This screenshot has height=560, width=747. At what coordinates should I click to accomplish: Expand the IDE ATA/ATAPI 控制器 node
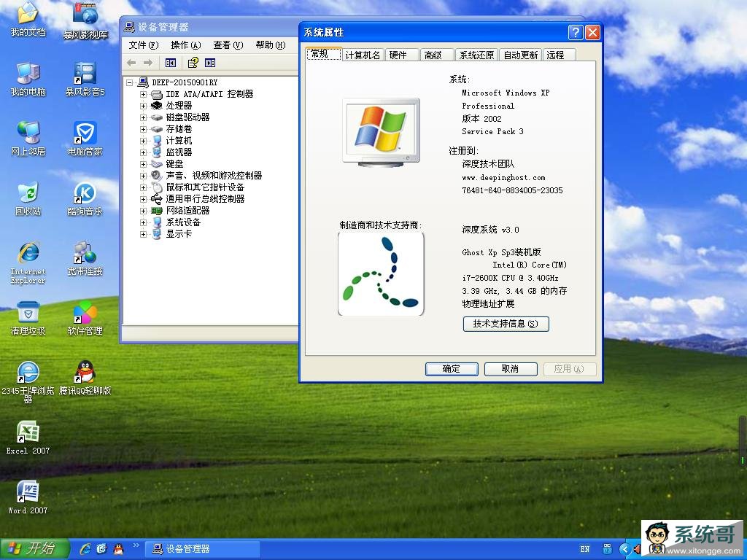[143, 94]
